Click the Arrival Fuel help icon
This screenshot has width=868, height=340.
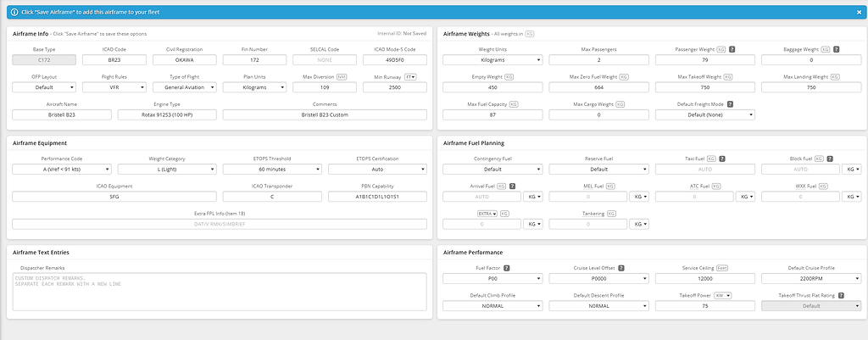pos(512,186)
